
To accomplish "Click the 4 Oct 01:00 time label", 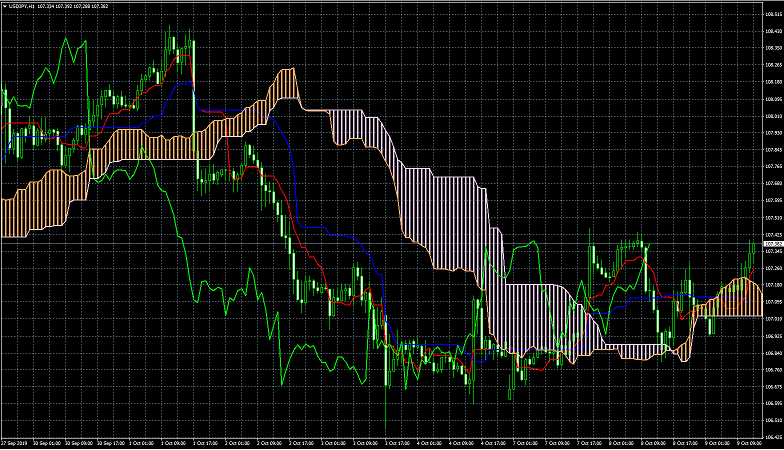I will (430, 443).
